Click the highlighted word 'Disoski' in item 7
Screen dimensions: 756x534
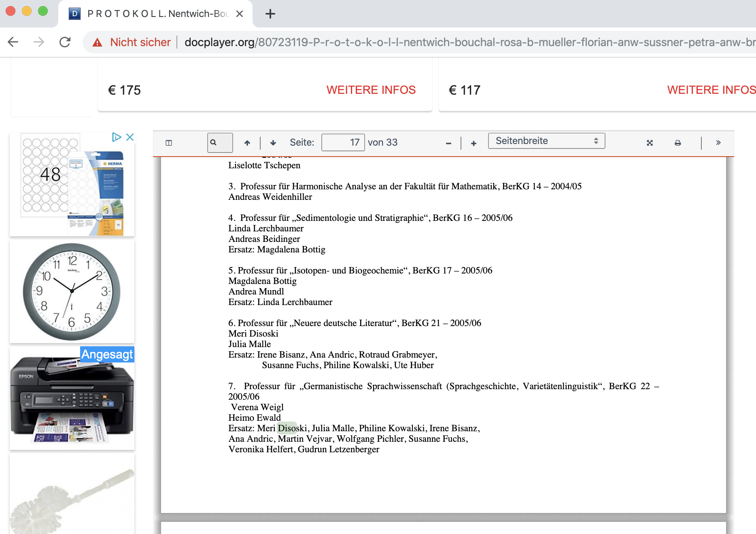click(x=292, y=428)
